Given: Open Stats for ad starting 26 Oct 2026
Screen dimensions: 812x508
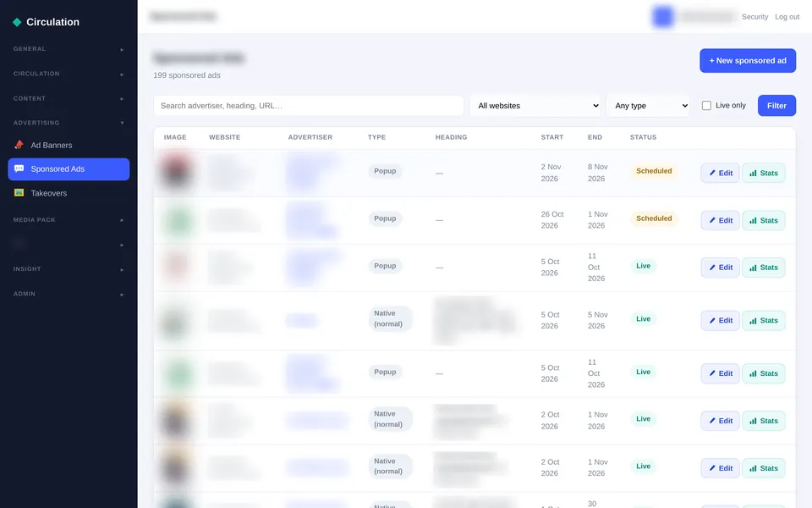Looking at the screenshot, I should click(763, 220).
